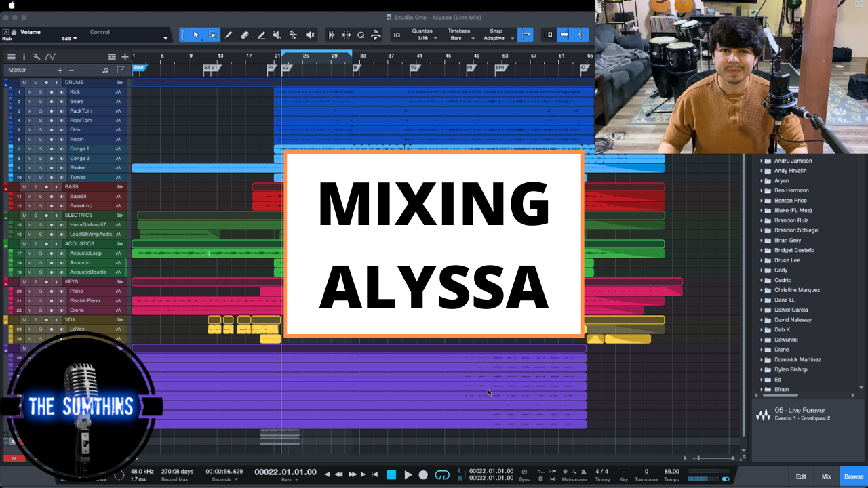
Task: Record-arm the RackTom track
Action: point(51,110)
